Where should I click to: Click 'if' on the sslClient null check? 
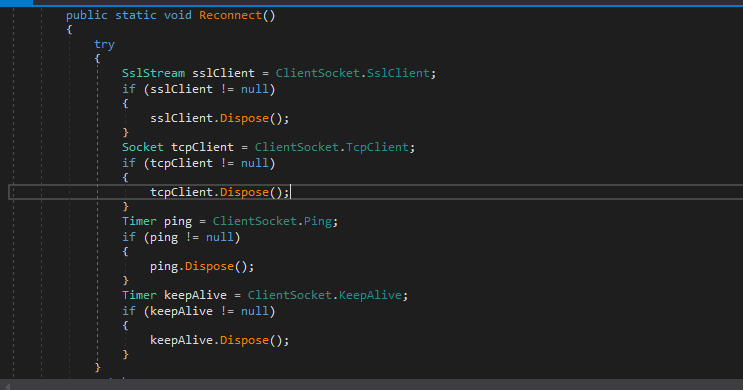(129, 89)
